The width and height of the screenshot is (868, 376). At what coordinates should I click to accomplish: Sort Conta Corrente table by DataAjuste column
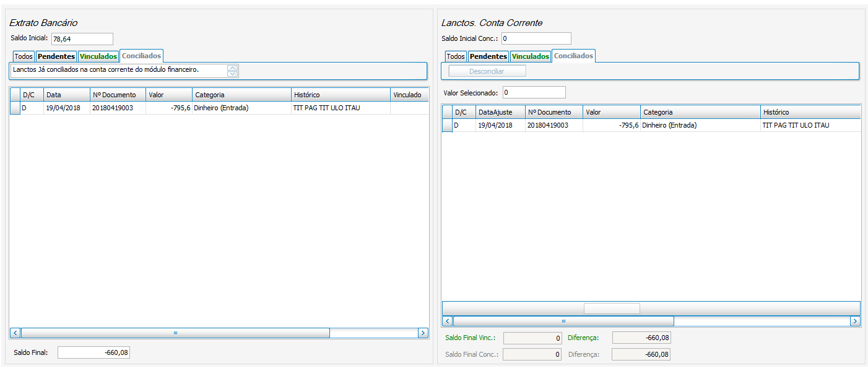point(500,112)
